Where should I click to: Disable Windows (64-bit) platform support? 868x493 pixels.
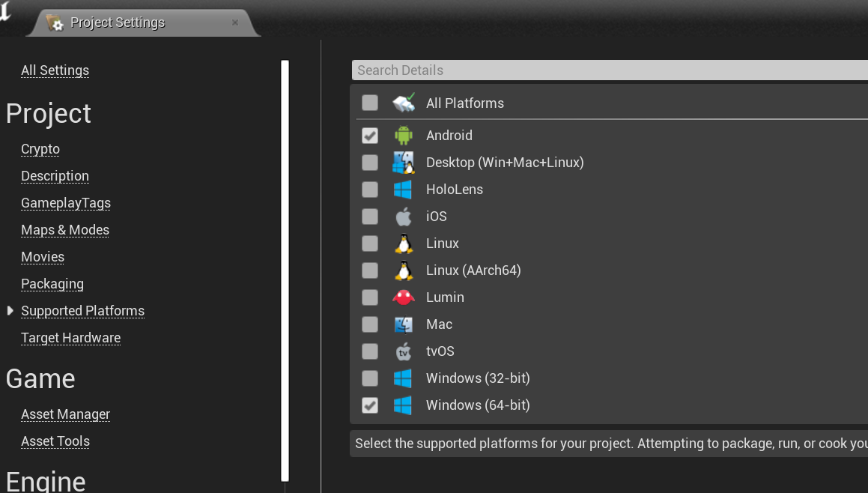click(370, 405)
